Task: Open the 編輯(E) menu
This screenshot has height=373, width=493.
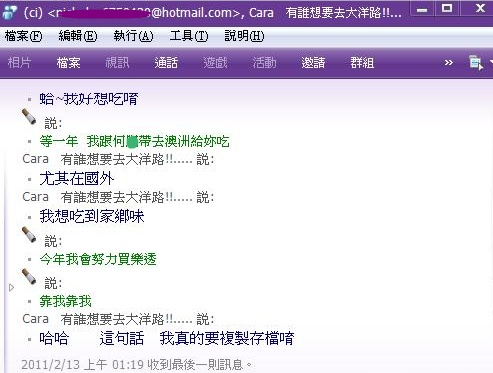Action: click(x=78, y=36)
